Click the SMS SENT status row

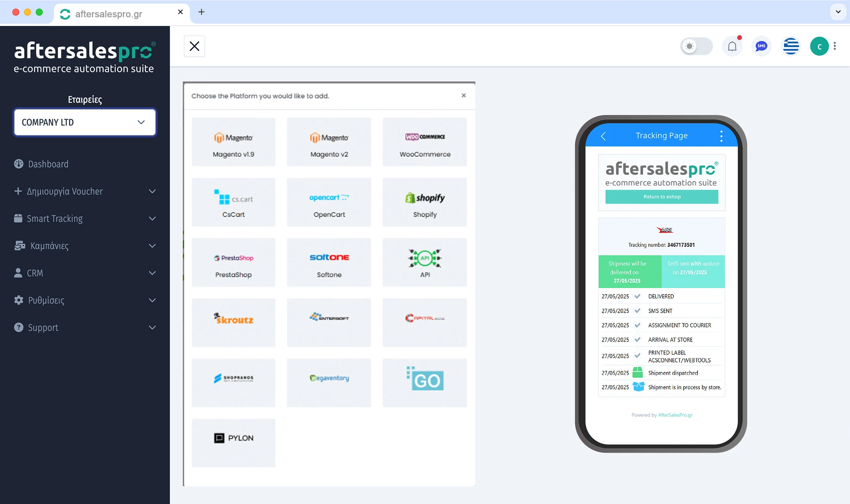click(x=662, y=311)
